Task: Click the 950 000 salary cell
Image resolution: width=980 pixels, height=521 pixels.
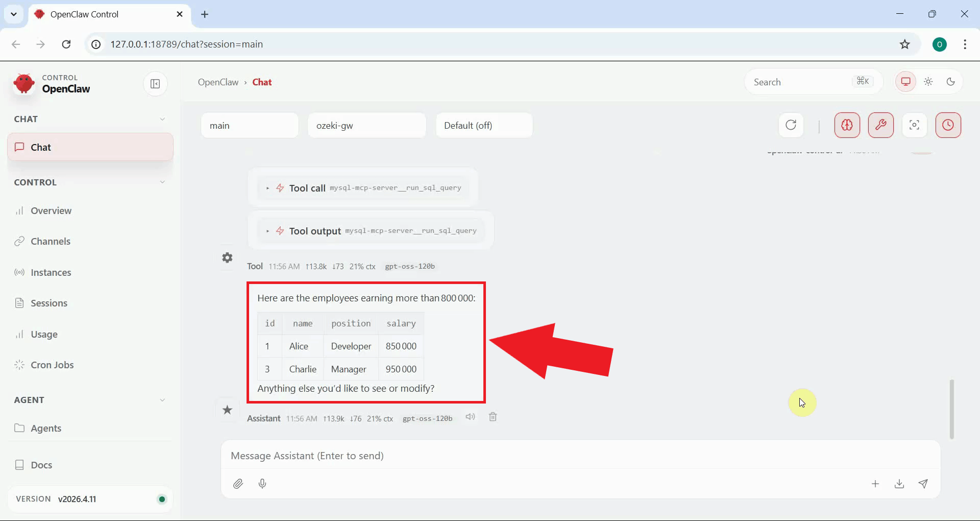Action: (401, 369)
